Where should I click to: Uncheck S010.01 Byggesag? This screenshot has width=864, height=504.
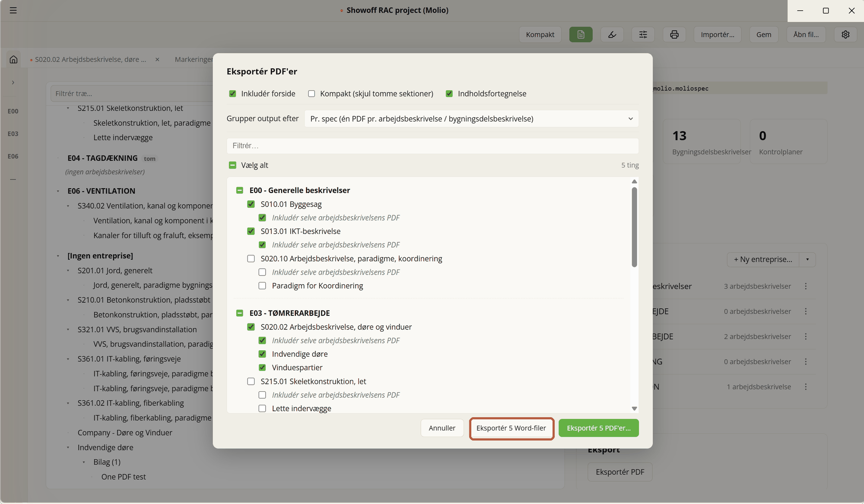[x=251, y=204]
